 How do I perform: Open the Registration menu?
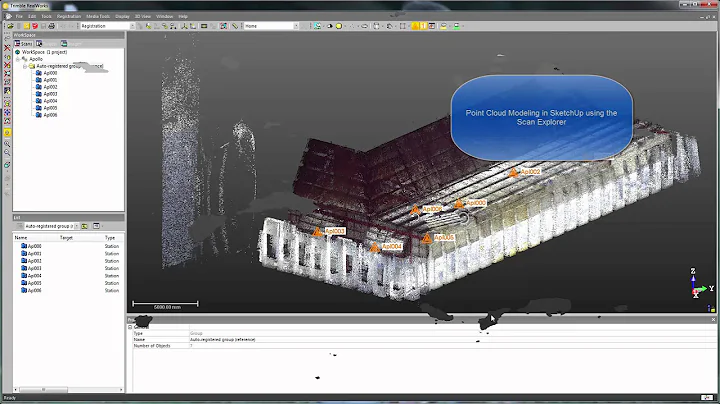69,16
